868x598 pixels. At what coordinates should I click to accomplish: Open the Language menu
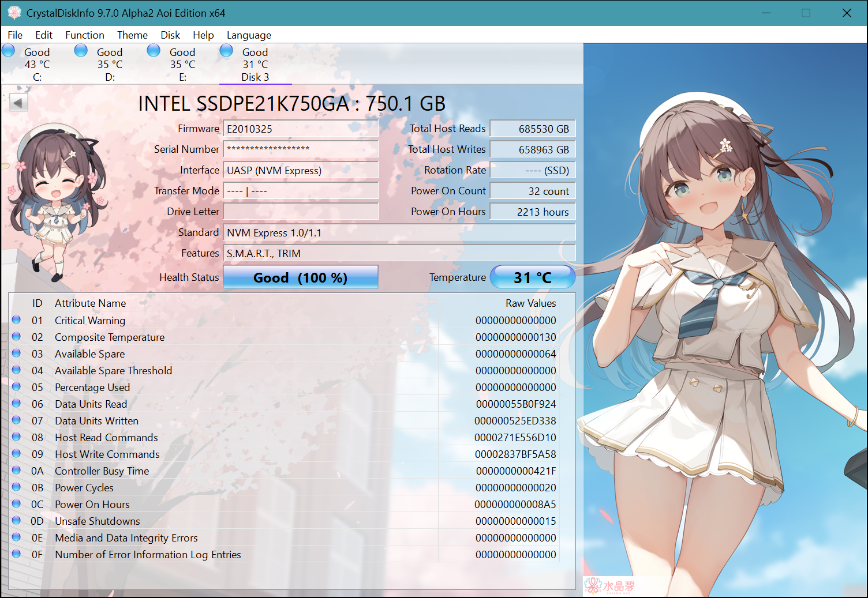[249, 35]
